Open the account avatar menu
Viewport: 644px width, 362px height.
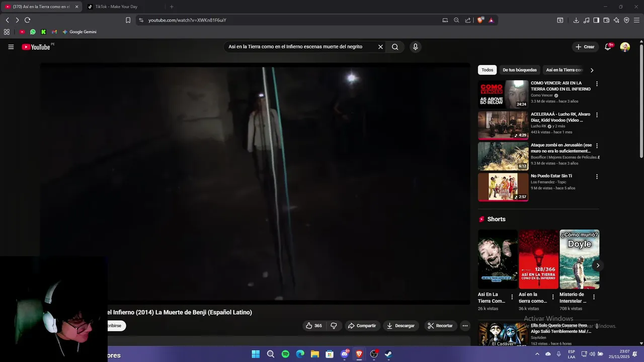[x=625, y=47]
